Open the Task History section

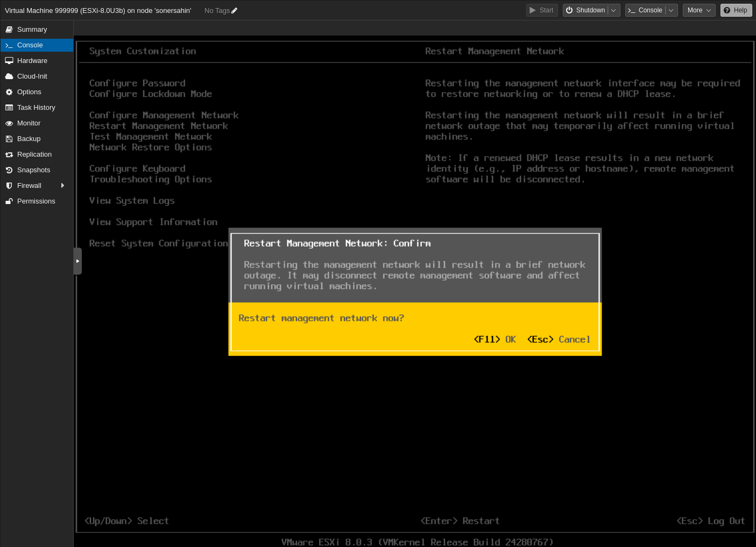[36, 107]
